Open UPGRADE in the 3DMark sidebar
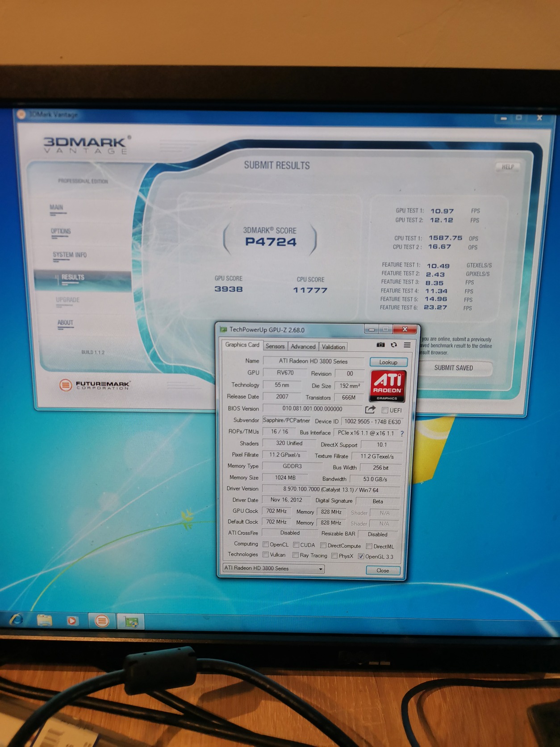560x747 pixels. pyautogui.click(x=68, y=300)
